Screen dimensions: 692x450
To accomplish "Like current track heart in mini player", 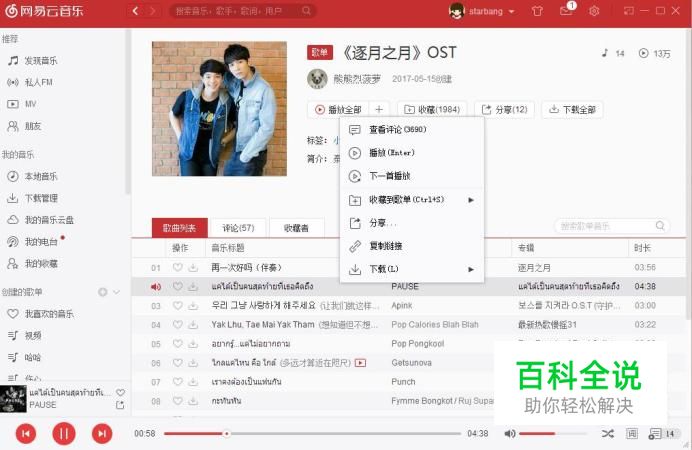I will (x=120, y=392).
